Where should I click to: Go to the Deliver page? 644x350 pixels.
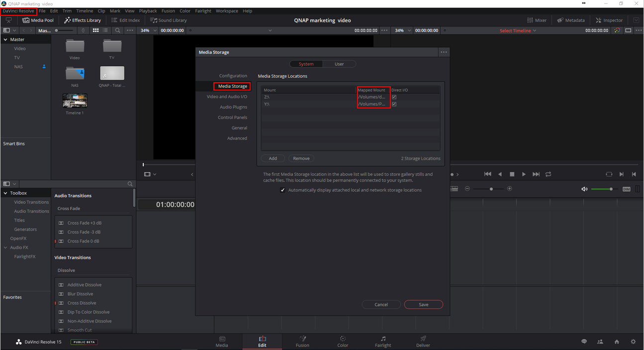point(423,342)
